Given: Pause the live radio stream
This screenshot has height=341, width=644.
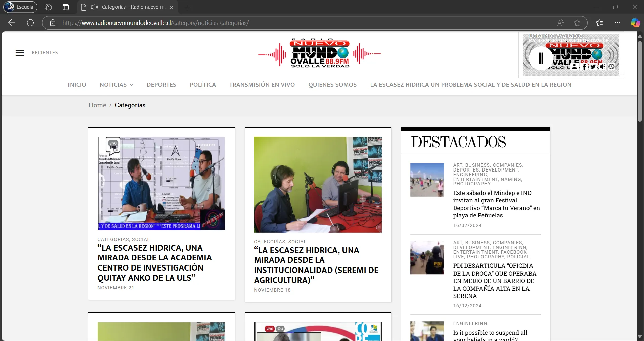Looking at the screenshot, I should pyautogui.click(x=541, y=58).
